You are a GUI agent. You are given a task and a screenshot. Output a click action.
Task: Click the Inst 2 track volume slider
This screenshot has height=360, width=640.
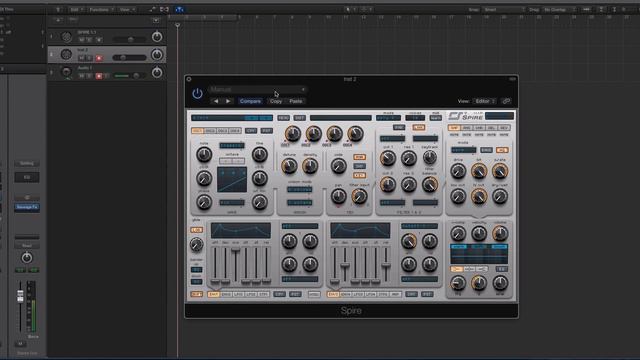tap(129, 58)
